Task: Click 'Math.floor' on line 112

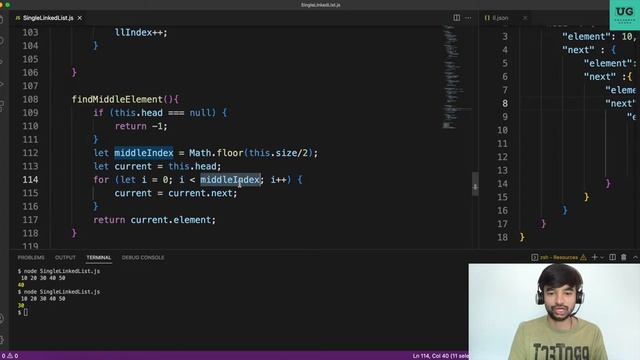Action: pos(216,153)
